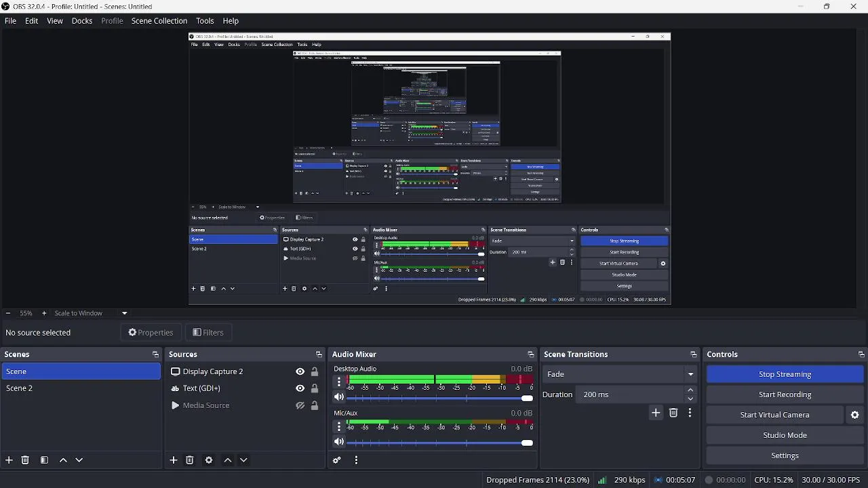Open Audio Mixer options three-dot menu at bottom
The image size is (868, 488).
(x=356, y=460)
